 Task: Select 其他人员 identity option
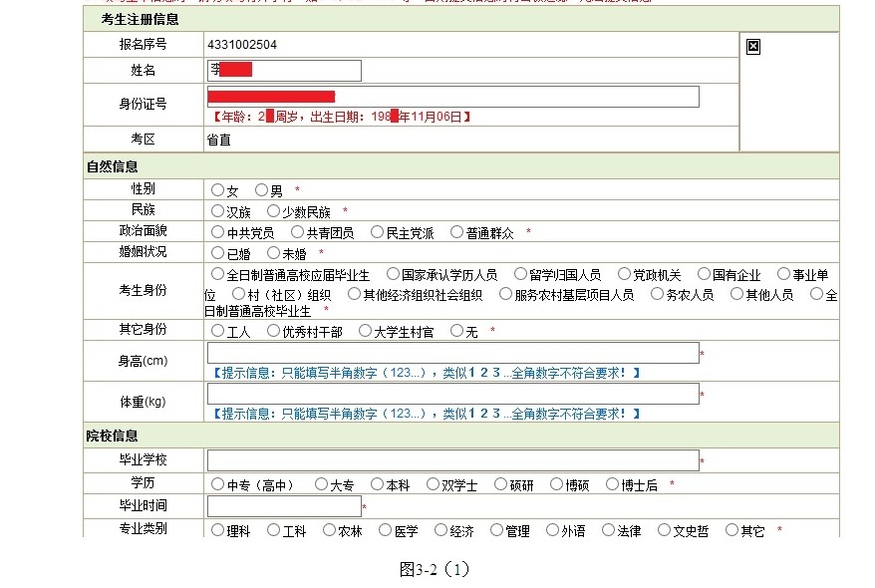pyautogui.click(x=736, y=293)
